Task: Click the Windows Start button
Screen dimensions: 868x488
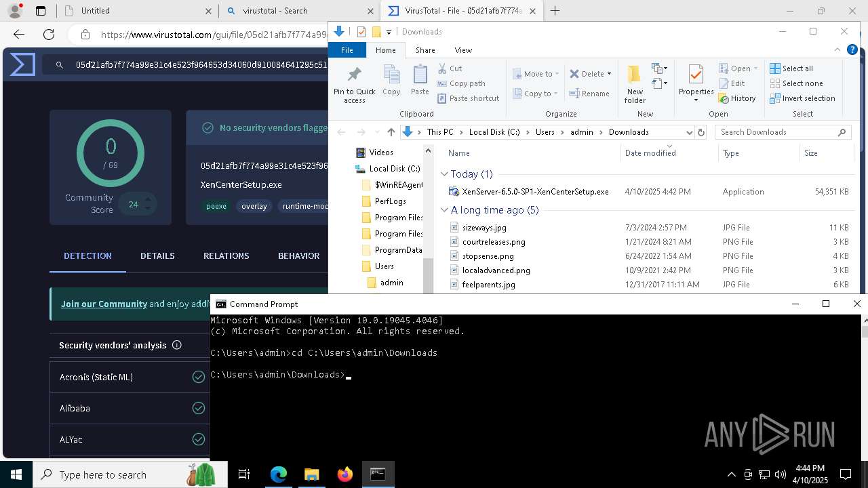Action: 16,474
